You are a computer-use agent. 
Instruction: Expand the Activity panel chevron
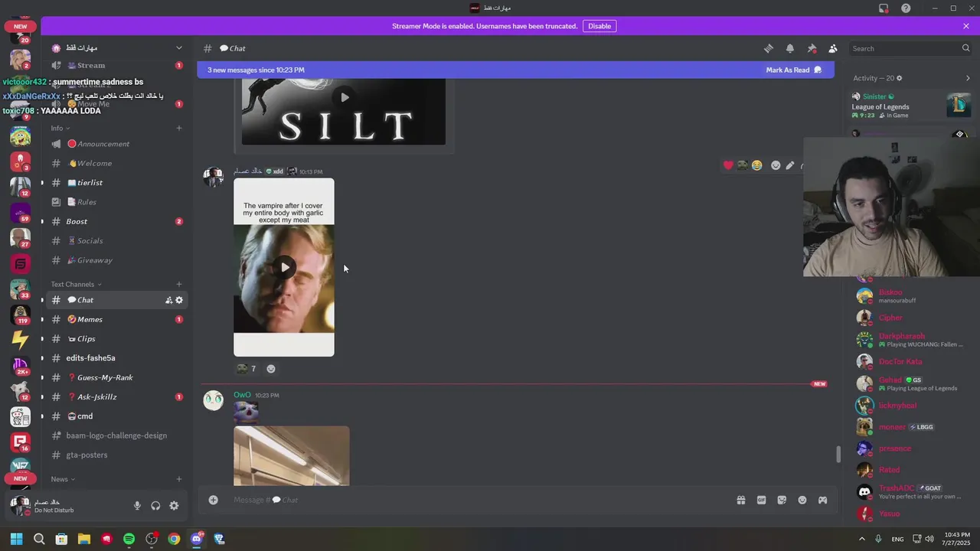[968, 78]
